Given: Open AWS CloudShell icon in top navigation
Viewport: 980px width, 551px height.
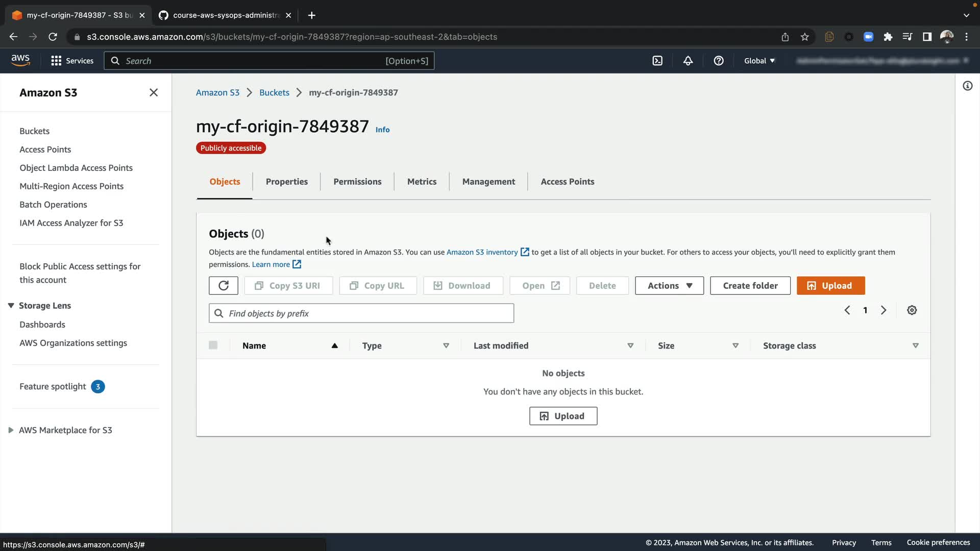Looking at the screenshot, I should (657, 61).
